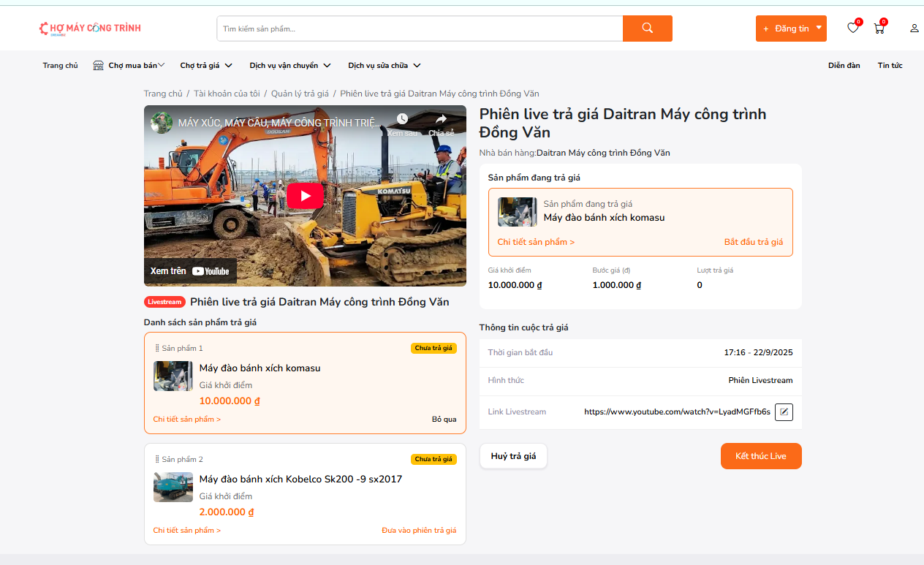Click the Chợ Máy Công Trình logo
This screenshot has height=565, width=924.
pyautogui.click(x=90, y=29)
